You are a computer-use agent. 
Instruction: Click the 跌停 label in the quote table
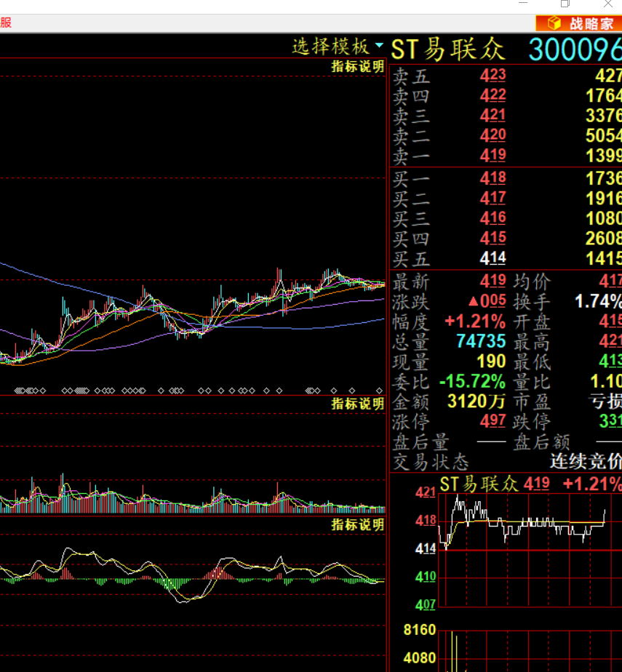pyautogui.click(x=532, y=422)
